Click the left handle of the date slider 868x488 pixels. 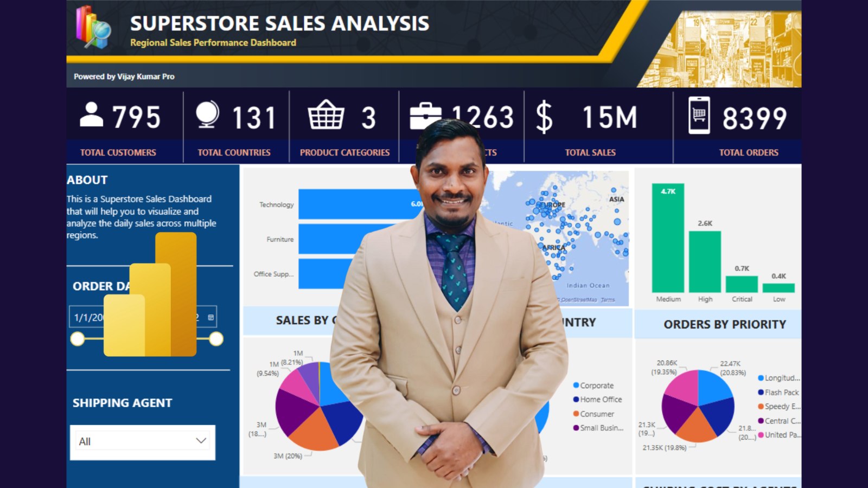[78, 339]
